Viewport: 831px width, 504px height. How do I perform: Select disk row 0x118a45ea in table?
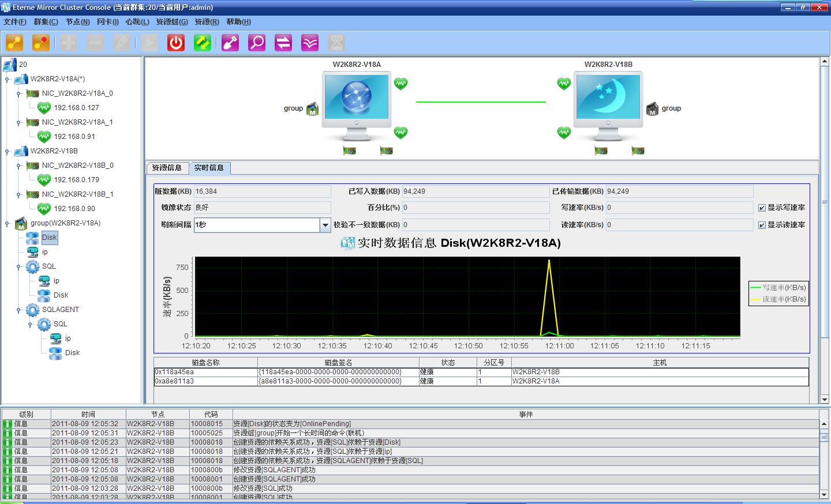[481, 372]
